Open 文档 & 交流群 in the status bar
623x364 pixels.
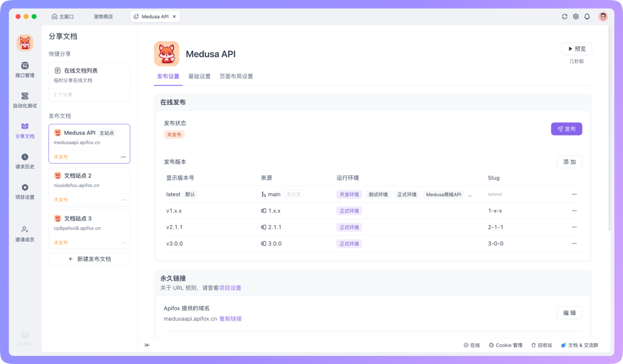tap(580, 344)
